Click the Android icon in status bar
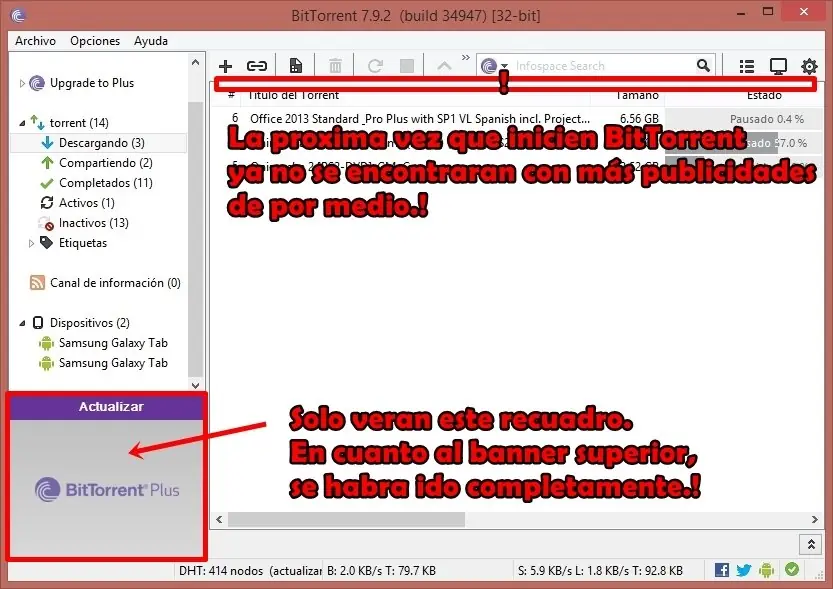 [766, 570]
